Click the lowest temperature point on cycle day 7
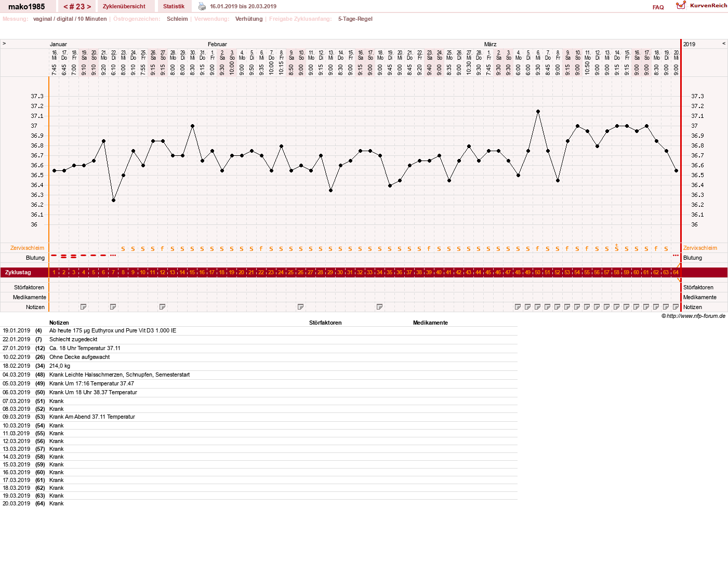Viewport: 728px width, 561px height. click(113, 200)
